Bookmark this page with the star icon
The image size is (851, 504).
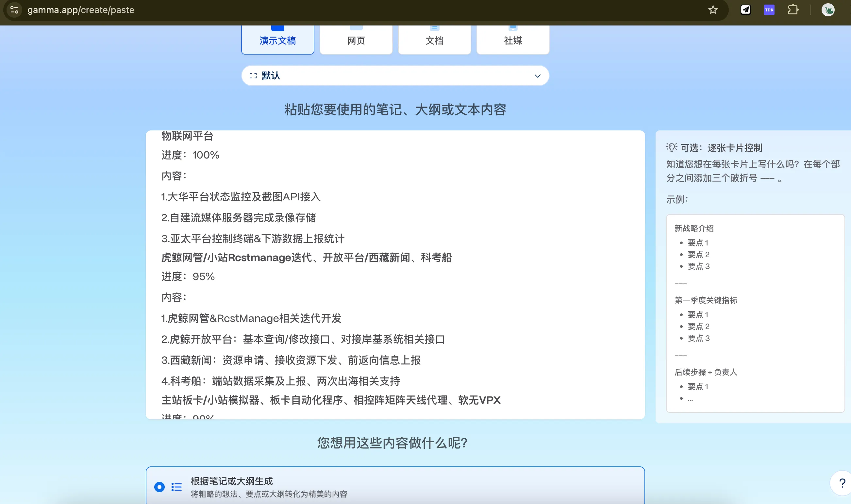tap(713, 10)
